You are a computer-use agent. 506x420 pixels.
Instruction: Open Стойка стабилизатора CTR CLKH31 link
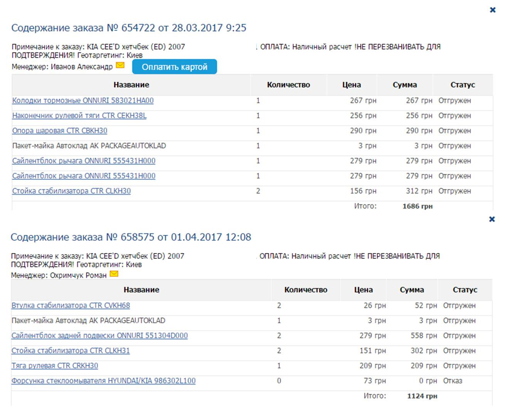tap(71, 351)
